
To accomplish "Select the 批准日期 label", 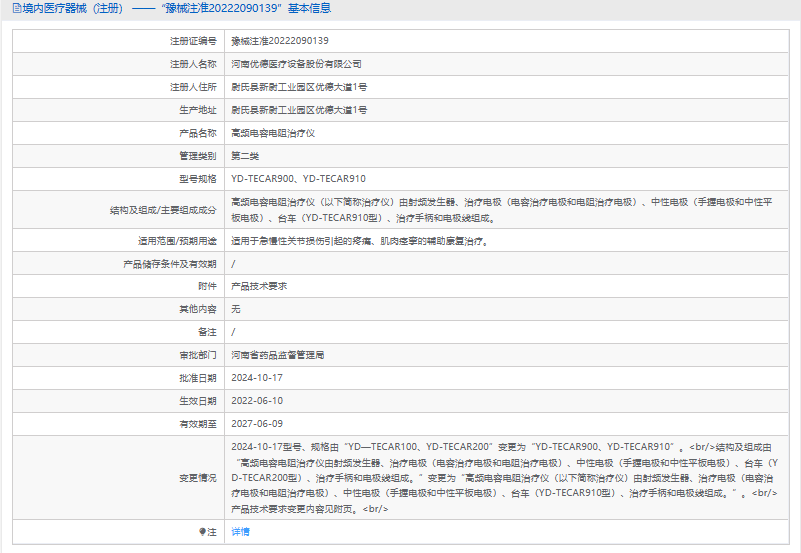I will pyautogui.click(x=198, y=378).
